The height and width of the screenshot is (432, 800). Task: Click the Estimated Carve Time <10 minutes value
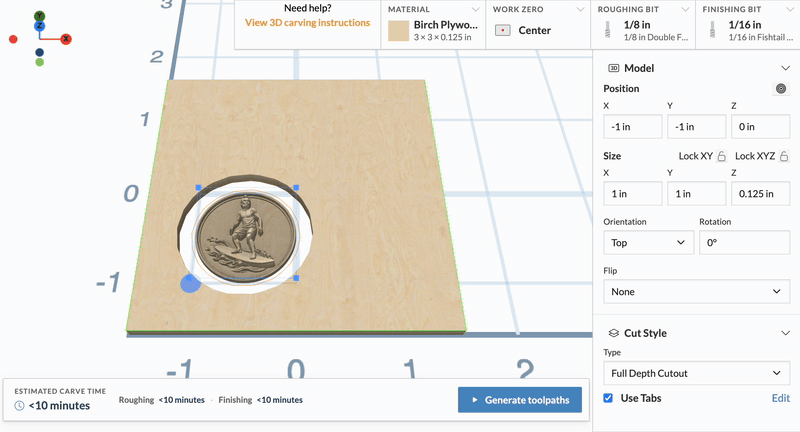point(59,406)
